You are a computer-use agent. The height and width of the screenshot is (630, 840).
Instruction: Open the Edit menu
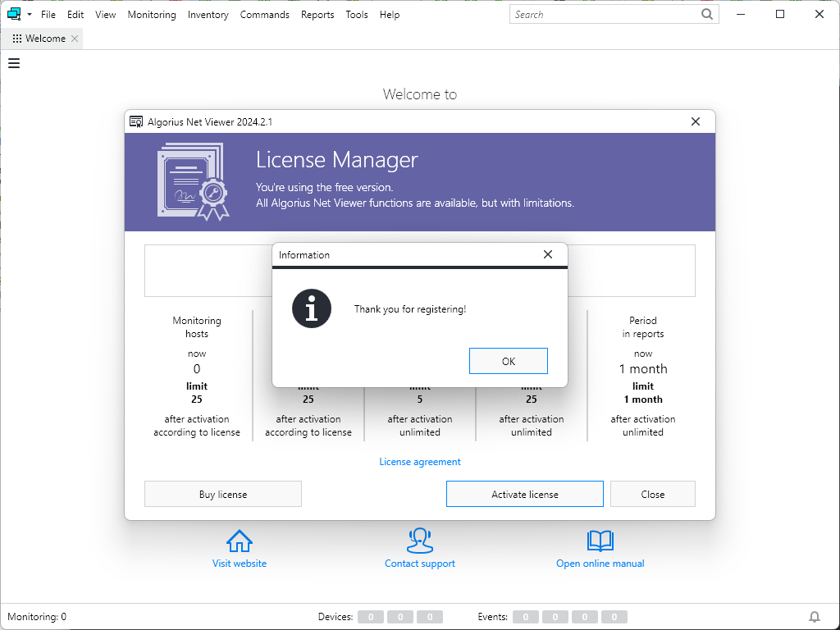[75, 15]
